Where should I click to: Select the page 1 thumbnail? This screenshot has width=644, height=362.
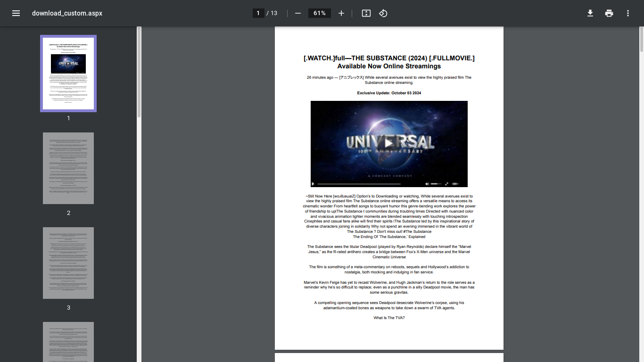(x=68, y=74)
